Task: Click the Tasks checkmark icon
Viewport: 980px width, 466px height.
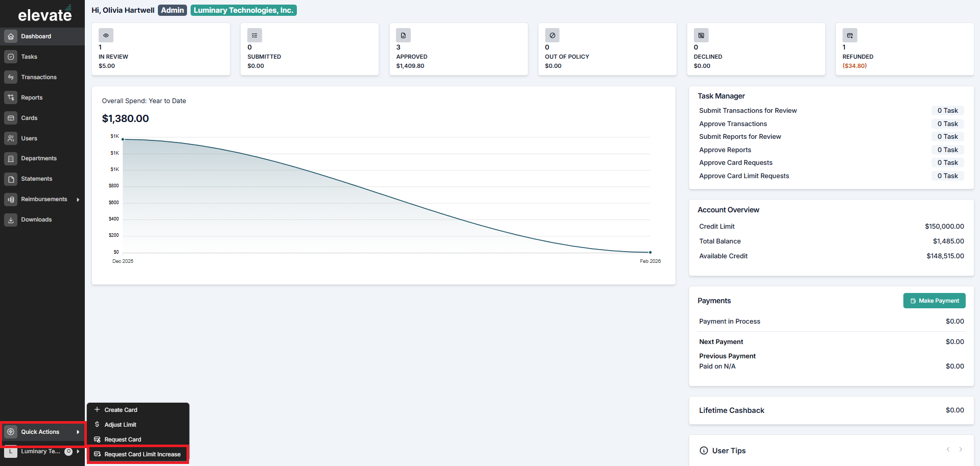Action: pyautogui.click(x=11, y=57)
